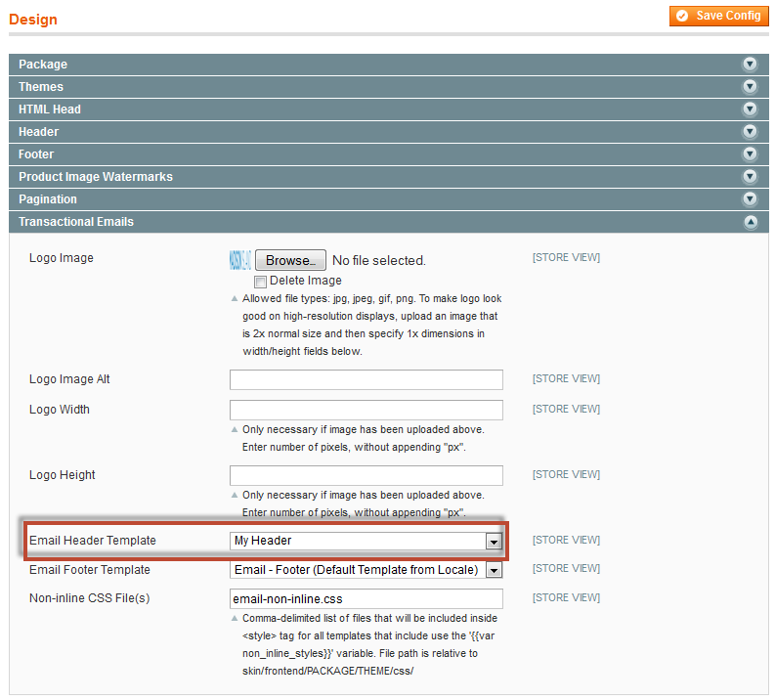Image resolution: width=775 pixels, height=700 pixels.
Task: Click the Non-inline CSS File(s) field
Action: tap(366, 598)
